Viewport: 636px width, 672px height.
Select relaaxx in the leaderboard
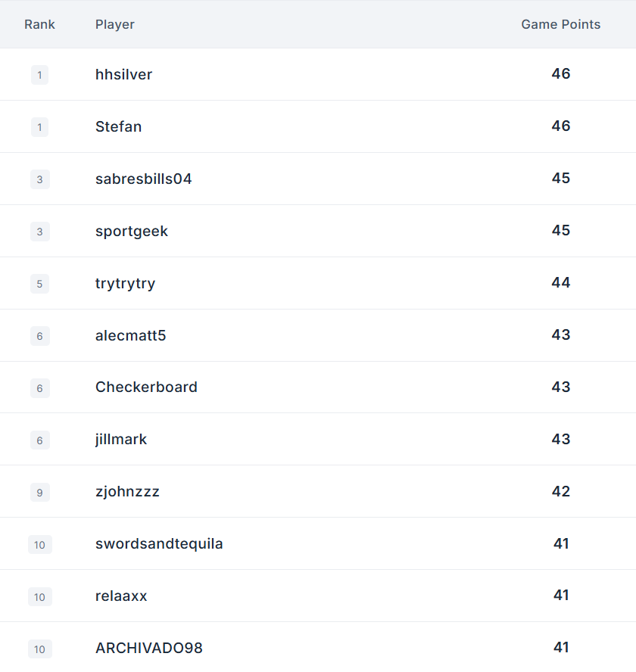point(121,596)
